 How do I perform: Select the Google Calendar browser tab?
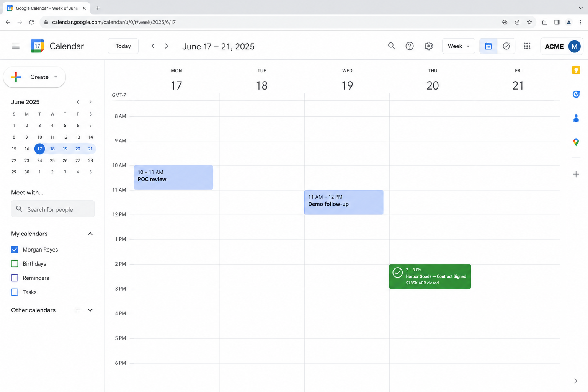(x=46, y=8)
